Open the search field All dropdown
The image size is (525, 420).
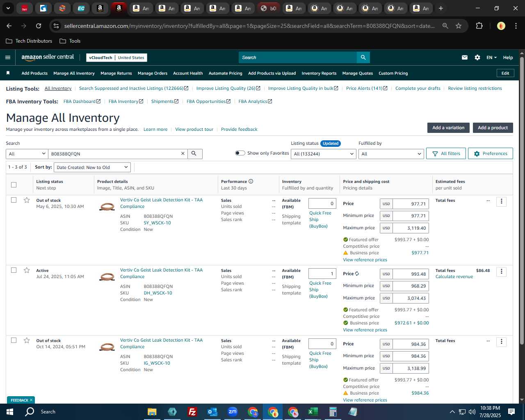(x=27, y=154)
